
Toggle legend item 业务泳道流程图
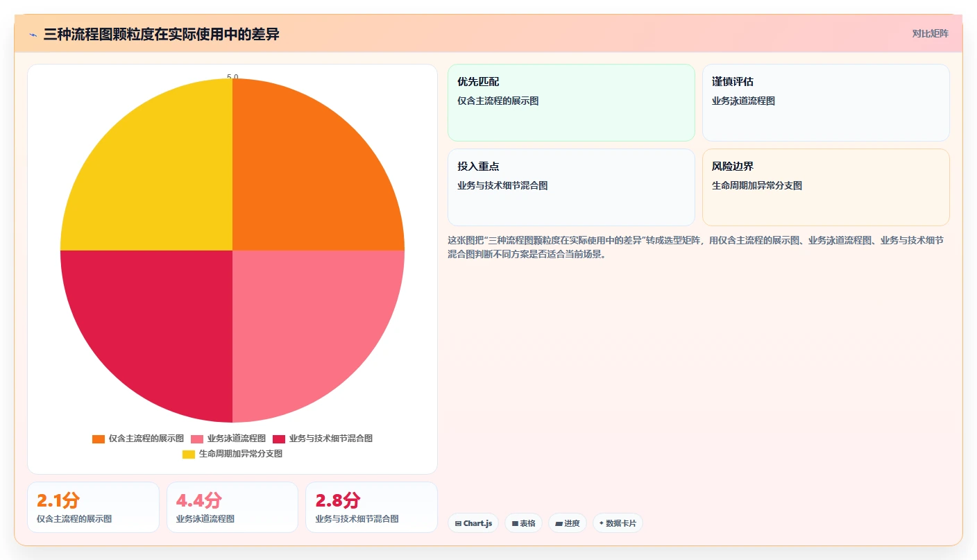tap(228, 439)
